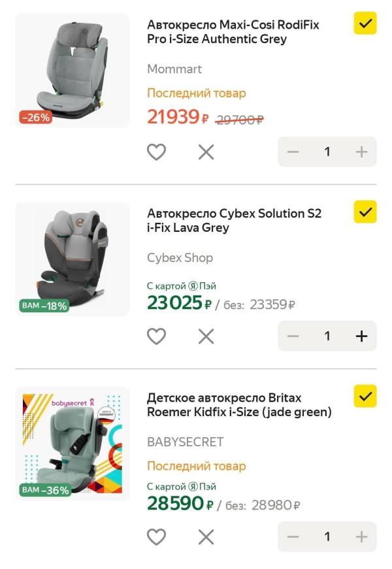Favorite the Cybex Solution S2 car seat
The width and height of the screenshot is (392, 569).
click(x=156, y=336)
